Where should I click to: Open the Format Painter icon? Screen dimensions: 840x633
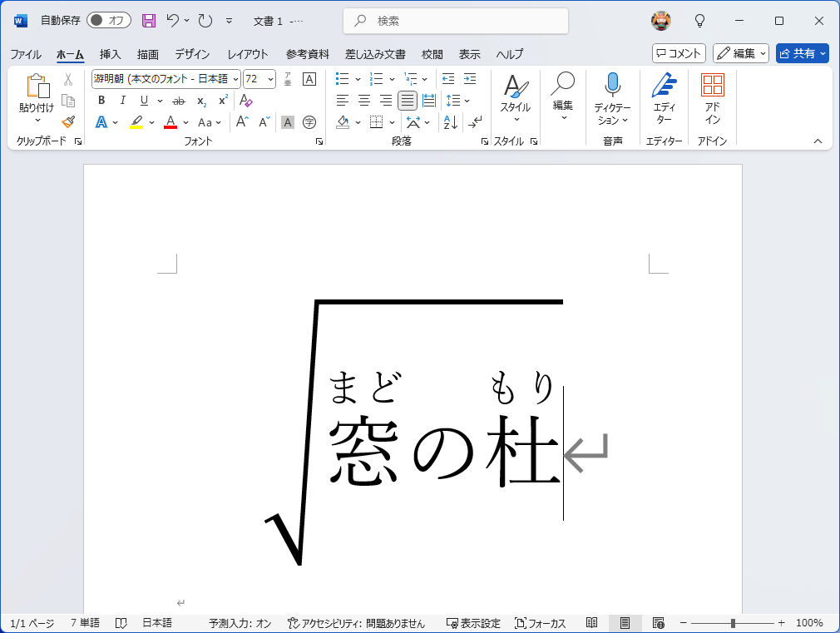tap(68, 121)
